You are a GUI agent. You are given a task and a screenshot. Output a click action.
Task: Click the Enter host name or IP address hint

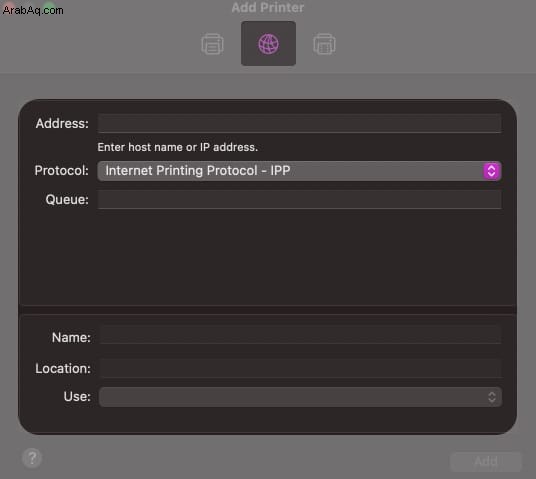[177, 147]
